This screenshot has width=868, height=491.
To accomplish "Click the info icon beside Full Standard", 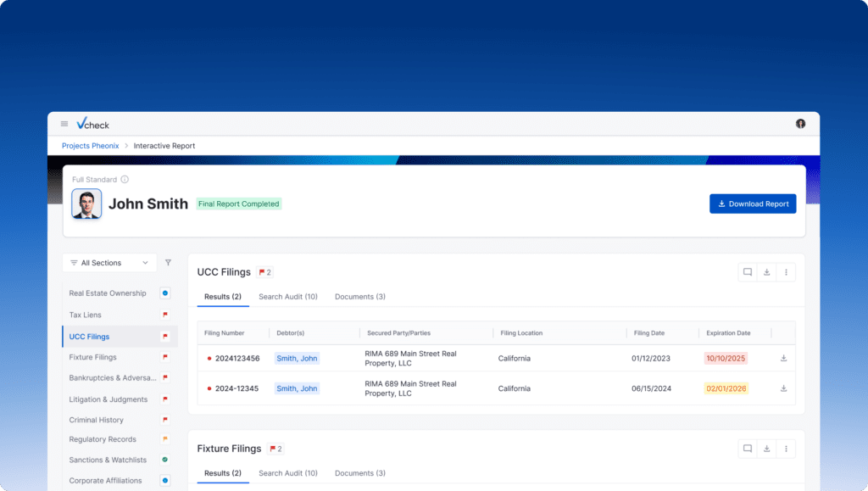I will pos(125,180).
